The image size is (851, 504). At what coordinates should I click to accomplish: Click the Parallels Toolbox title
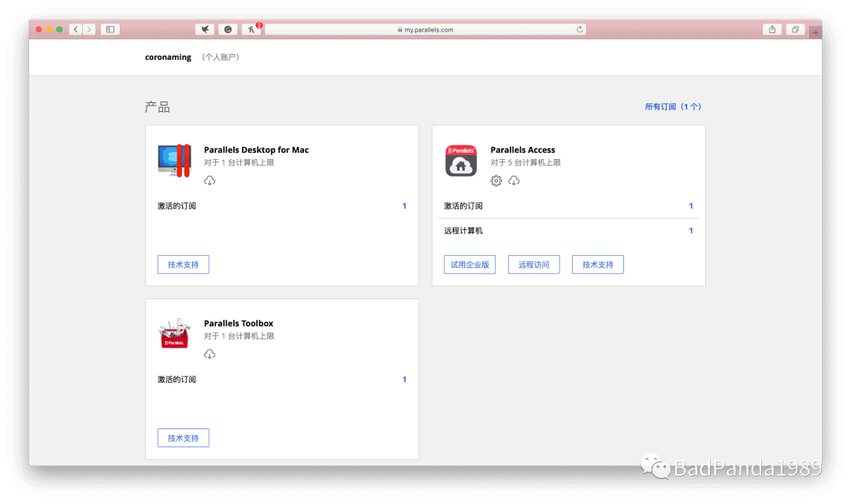tap(238, 324)
